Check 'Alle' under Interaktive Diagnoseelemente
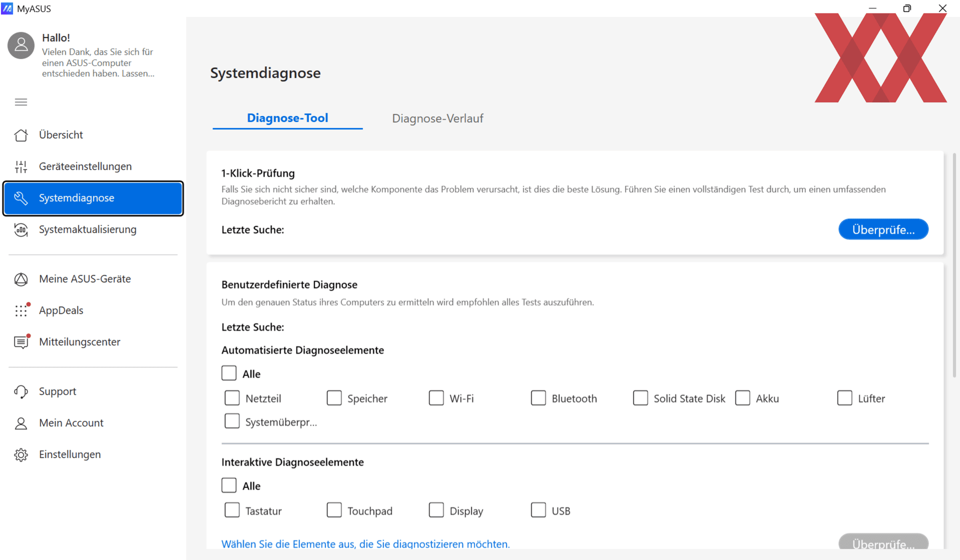The height and width of the screenshot is (560, 960). click(x=229, y=485)
